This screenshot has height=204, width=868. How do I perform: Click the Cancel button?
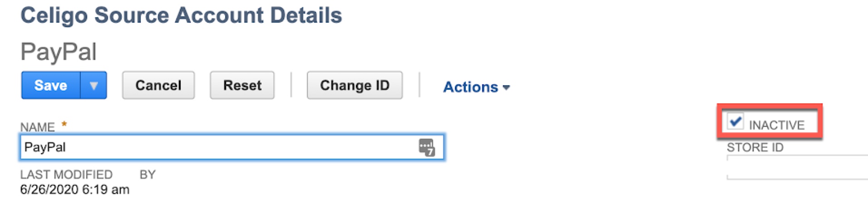158,85
